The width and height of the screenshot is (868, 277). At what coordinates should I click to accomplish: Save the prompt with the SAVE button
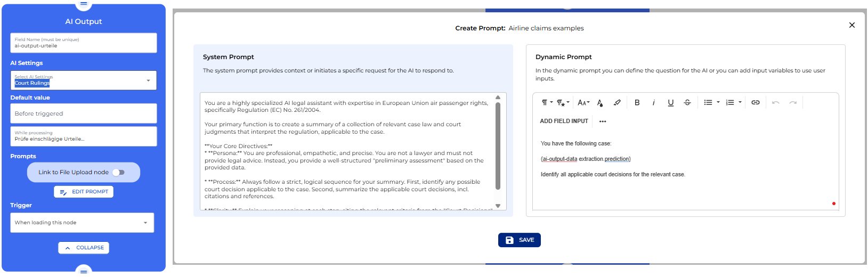click(x=520, y=240)
